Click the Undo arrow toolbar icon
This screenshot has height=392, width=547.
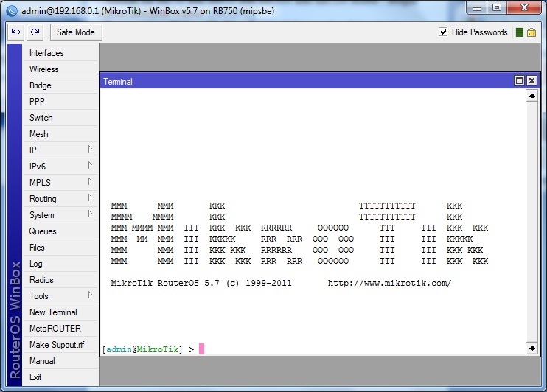coord(15,32)
